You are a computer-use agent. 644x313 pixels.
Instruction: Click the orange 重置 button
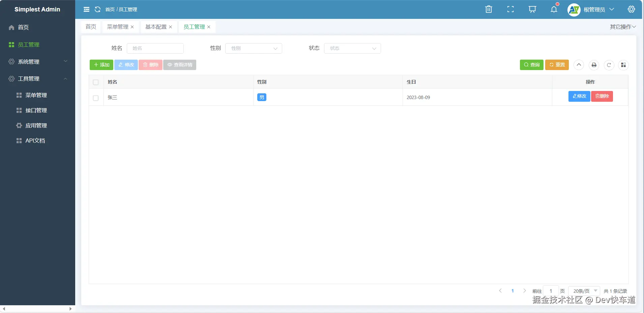point(557,65)
